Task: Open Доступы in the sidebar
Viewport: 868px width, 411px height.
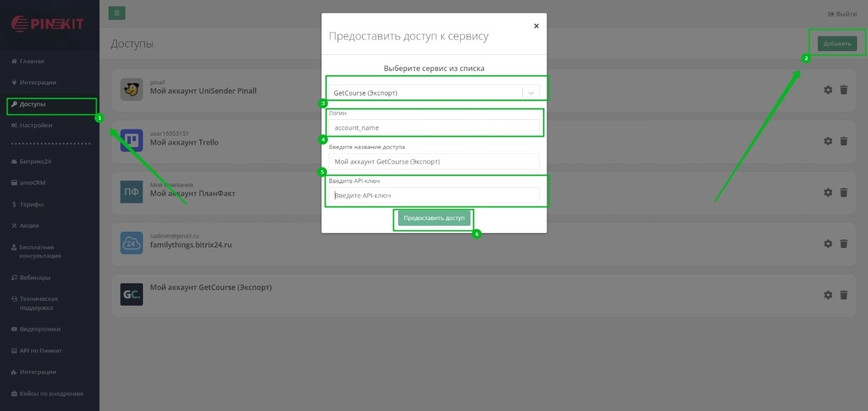Action: click(x=33, y=105)
